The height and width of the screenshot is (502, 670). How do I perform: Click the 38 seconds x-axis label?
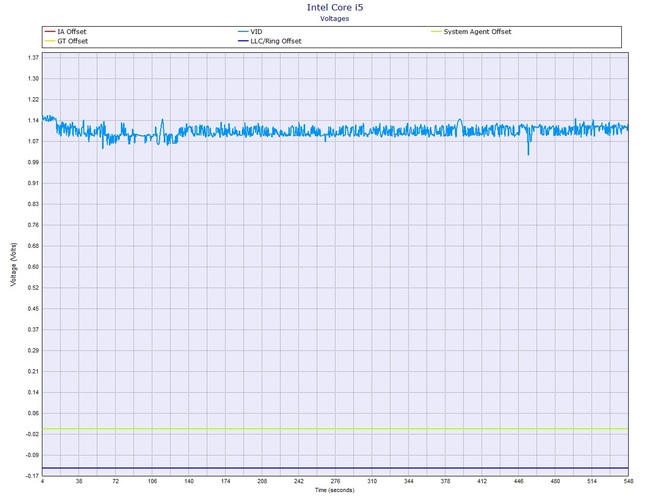pyautogui.click(x=79, y=481)
